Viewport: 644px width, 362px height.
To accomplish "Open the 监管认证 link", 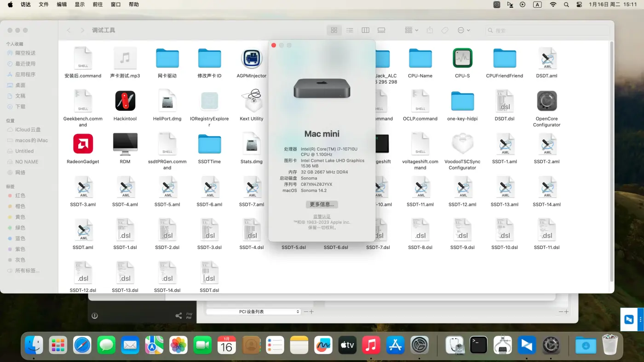I will click(x=322, y=216).
